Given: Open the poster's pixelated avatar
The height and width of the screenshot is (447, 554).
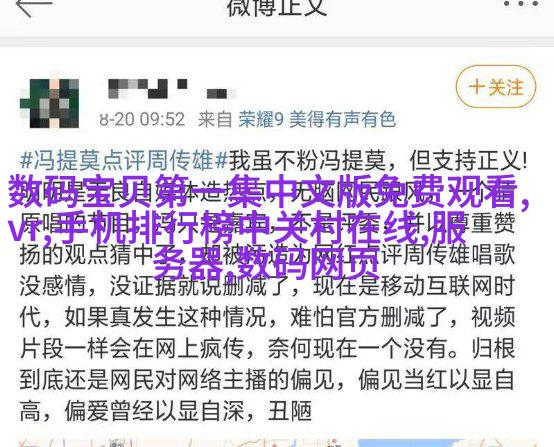Looking at the screenshot, I should (x=50, y=103).
